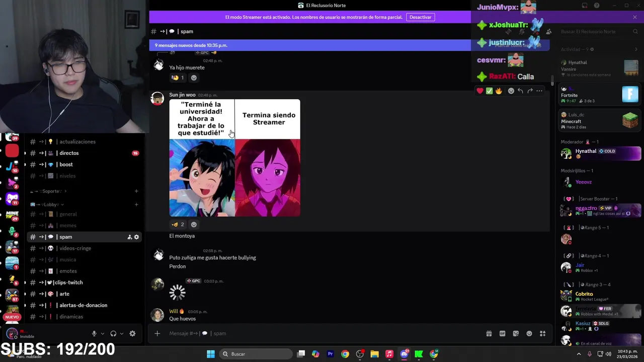Open Yeeovz member entry
644x362 pixels.
pyautogui.click(x=601, y=182)
